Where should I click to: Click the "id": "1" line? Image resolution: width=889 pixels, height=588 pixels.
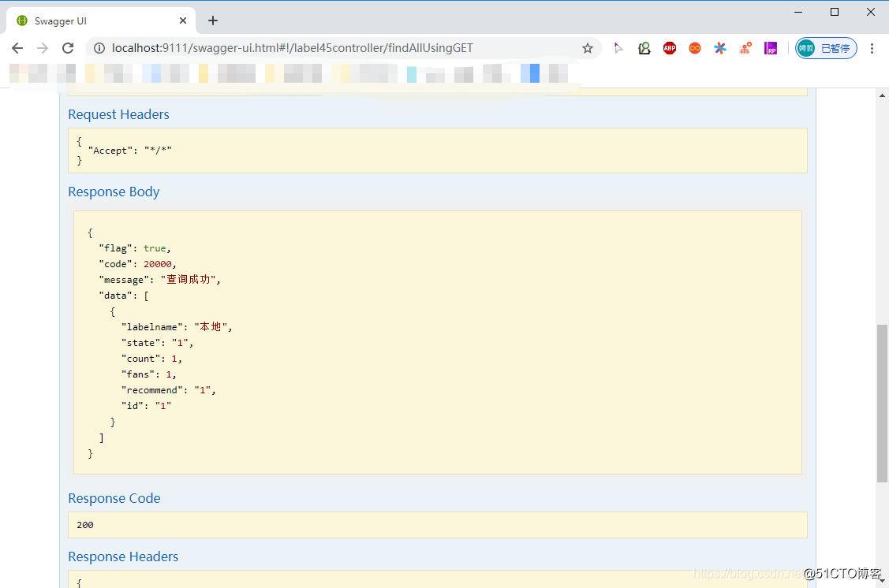[x=146, y=406]
